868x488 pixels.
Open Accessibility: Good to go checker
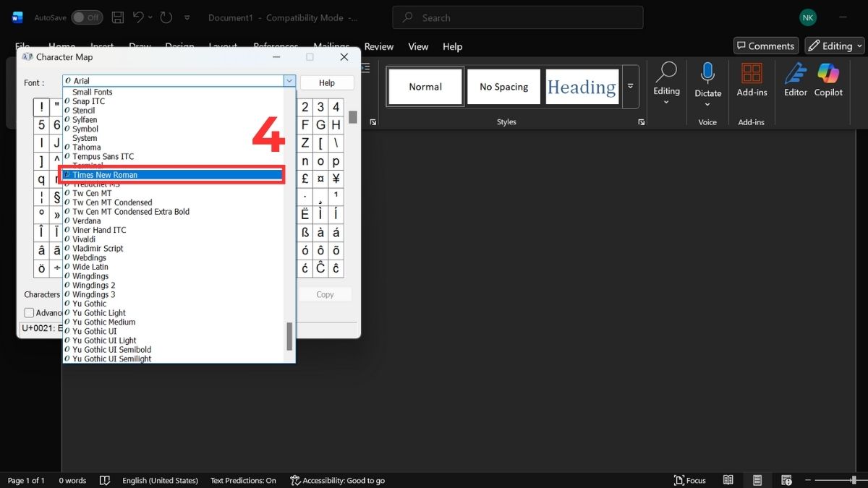(337, 480)
